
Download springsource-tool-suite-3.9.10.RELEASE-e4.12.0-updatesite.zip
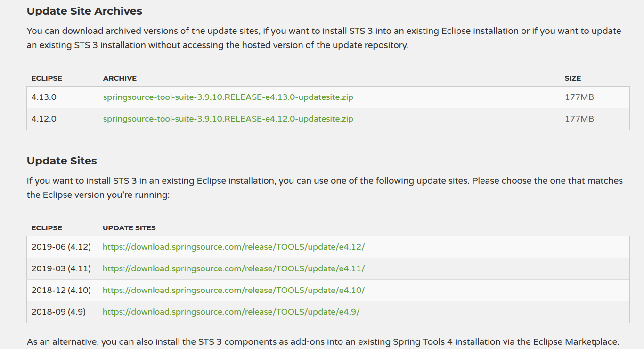pos(228,119)
